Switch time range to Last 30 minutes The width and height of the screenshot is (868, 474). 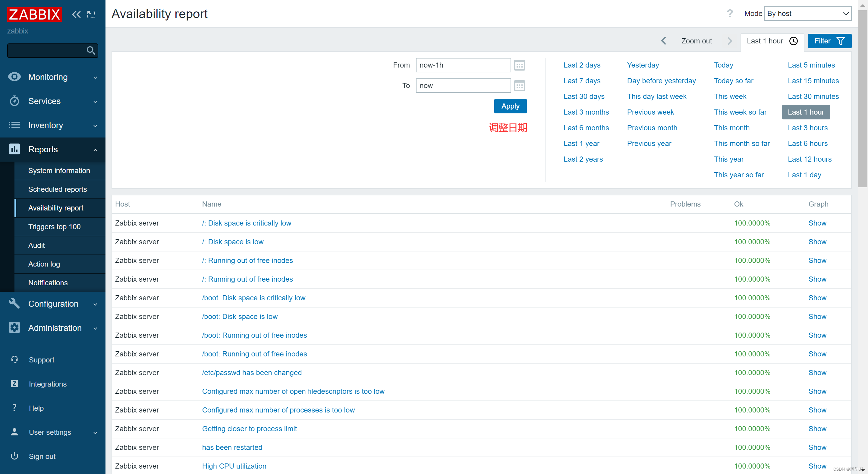coord(813,96)
